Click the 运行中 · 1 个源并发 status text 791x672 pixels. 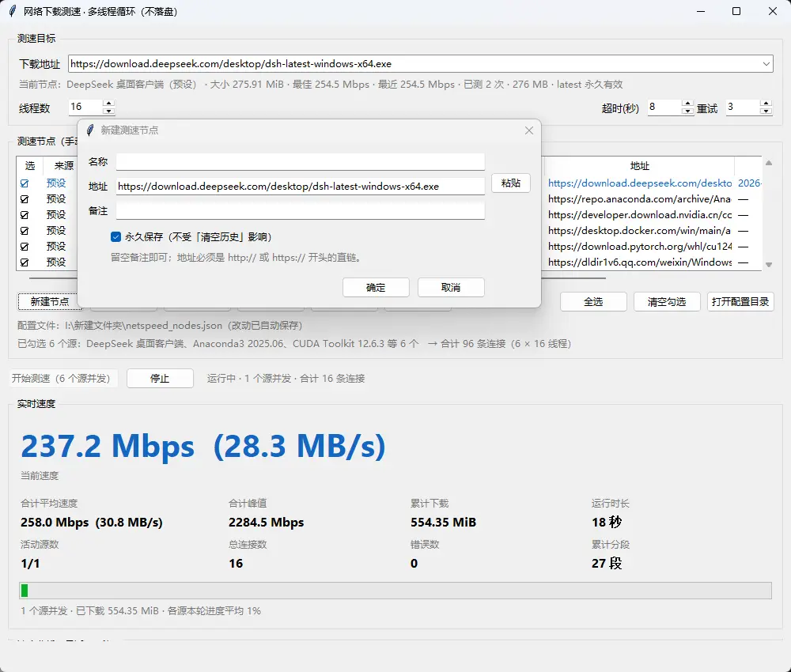click(286, 379)
